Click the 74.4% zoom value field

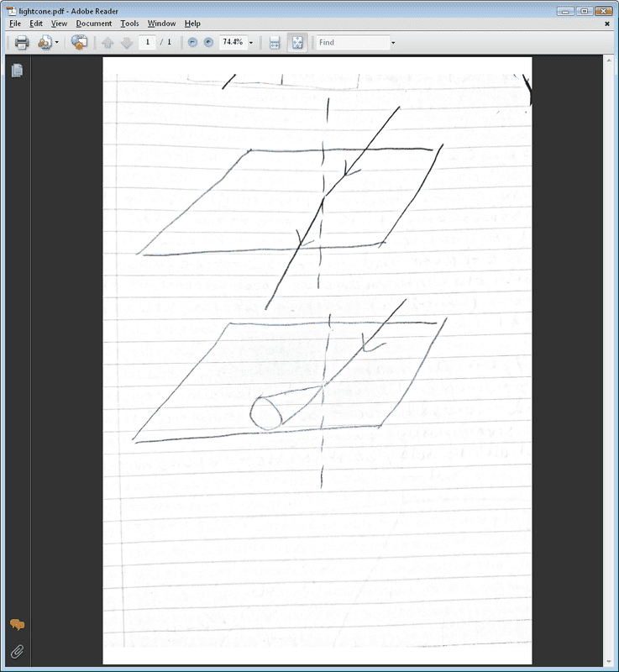coord(233,42)
